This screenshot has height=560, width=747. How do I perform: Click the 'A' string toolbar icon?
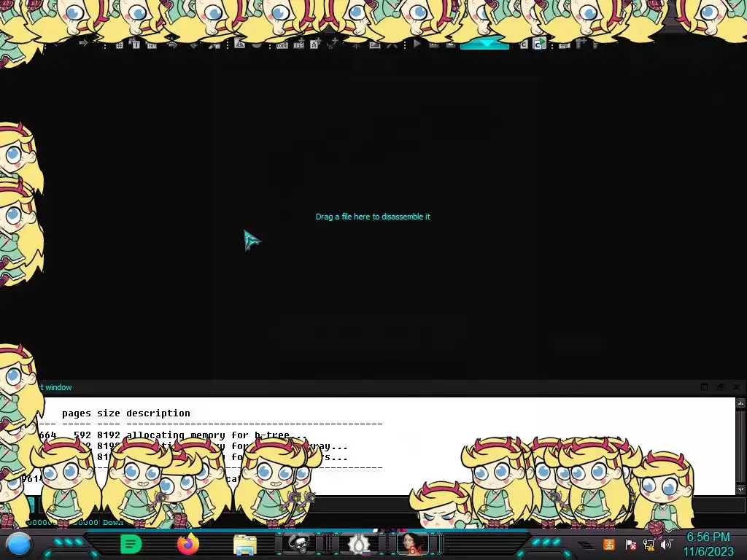click(x=315, y=44)
